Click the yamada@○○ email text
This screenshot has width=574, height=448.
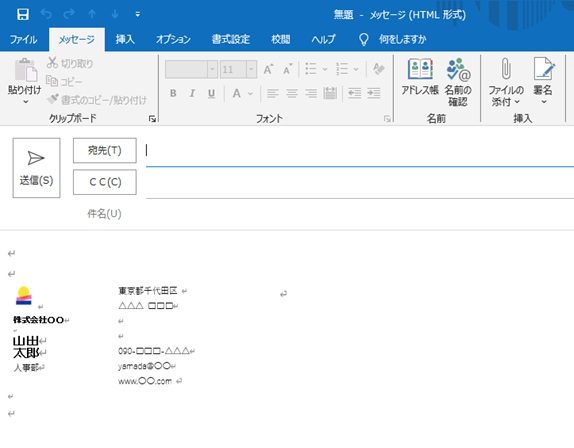(144, 366)
